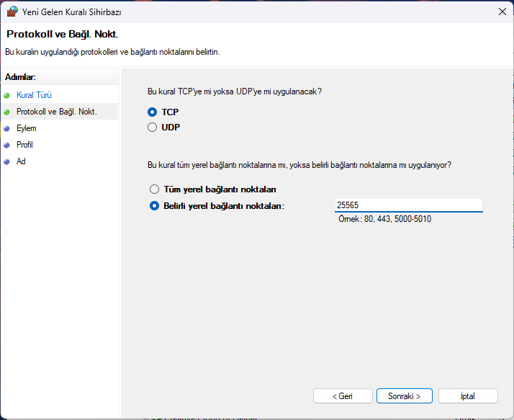Click the green bullet beside Kural Türü

coord(6,96)
